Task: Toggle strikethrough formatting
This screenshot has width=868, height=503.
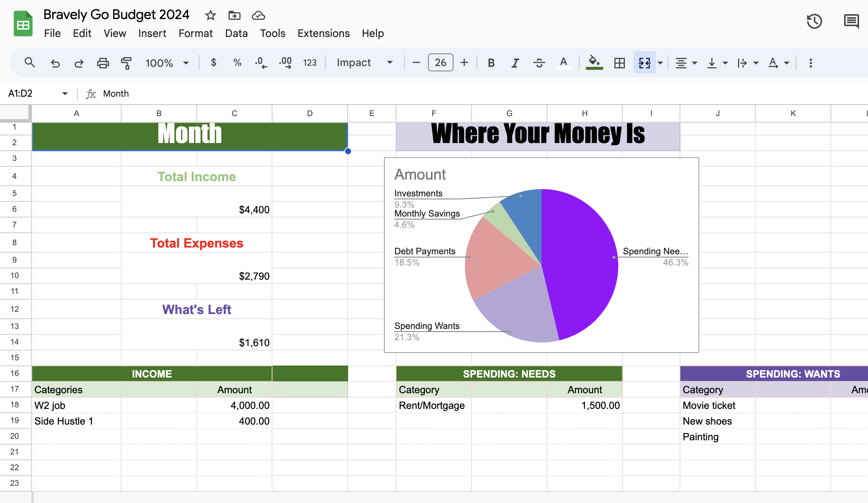Action: click(x=539, y=63)
